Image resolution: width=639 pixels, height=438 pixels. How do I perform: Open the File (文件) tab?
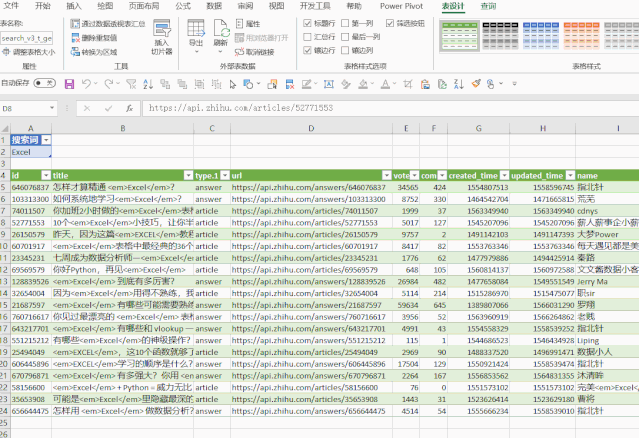click(x=11, y=6)
